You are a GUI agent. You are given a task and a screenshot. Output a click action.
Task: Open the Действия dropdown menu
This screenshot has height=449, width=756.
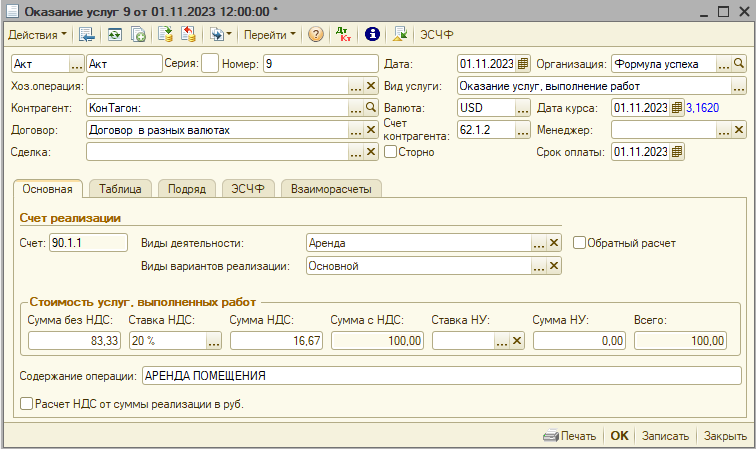(x=37, y=34)
